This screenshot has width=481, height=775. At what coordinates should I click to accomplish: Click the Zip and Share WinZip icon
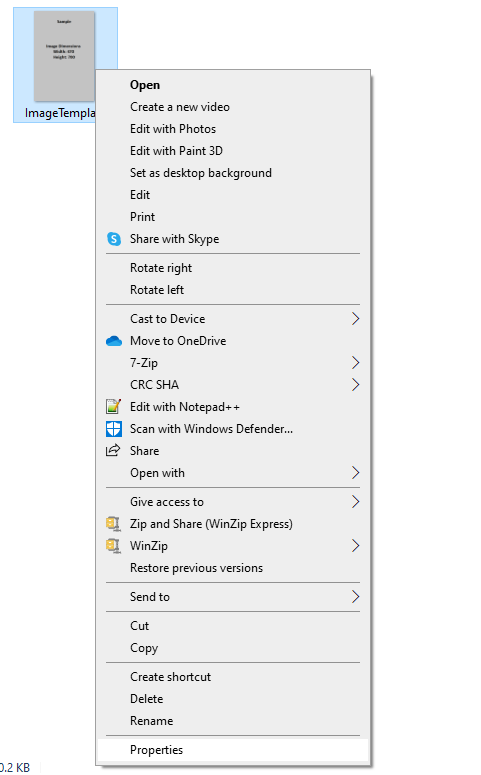pos(113,524)
